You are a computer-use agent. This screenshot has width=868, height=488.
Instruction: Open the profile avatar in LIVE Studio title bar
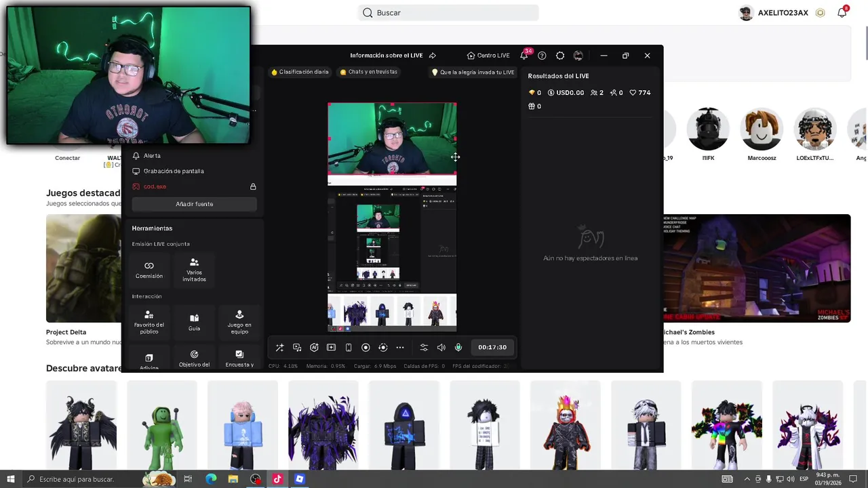click(x=578, y=56)
